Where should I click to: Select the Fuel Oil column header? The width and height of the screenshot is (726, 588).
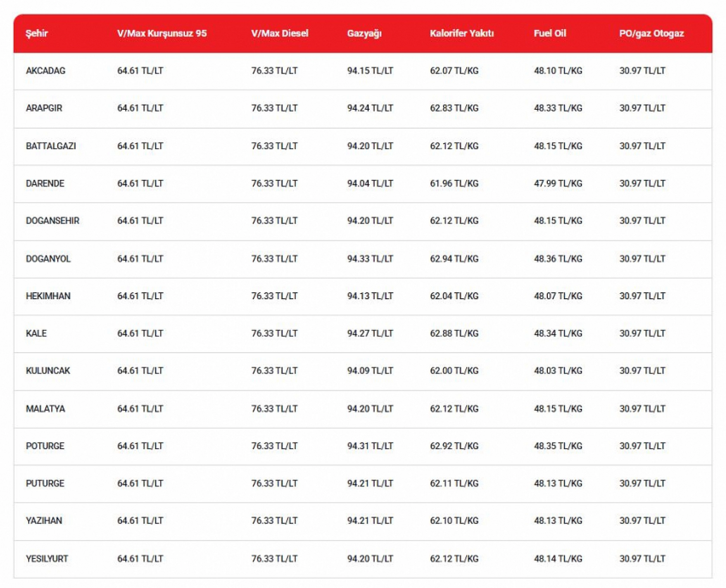click(550, 33)
